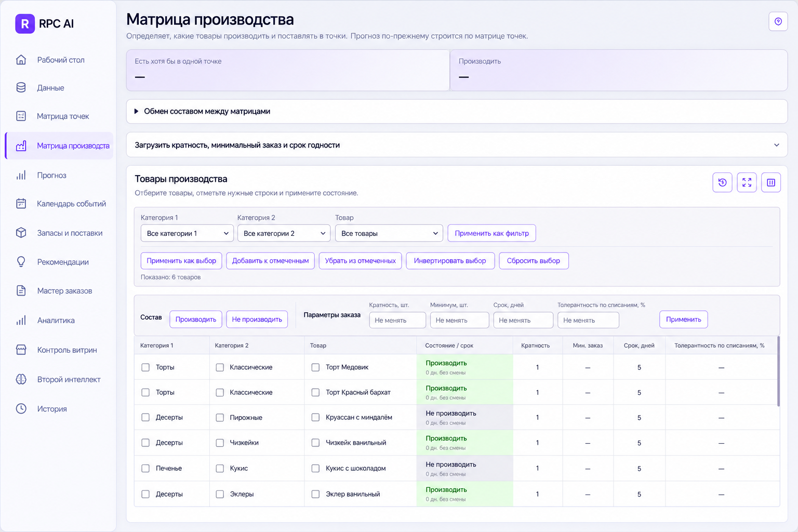Check the Торты checkbox in Торт Медовик row
This screenshot has height=532, width=798.
click(145, 367)
